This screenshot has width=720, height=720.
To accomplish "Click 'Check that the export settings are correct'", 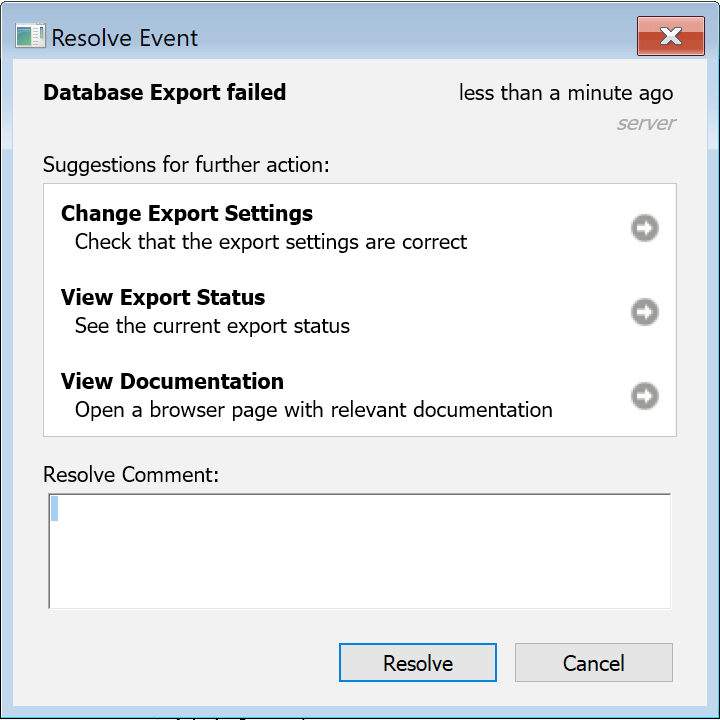I will tap(271, 242).
